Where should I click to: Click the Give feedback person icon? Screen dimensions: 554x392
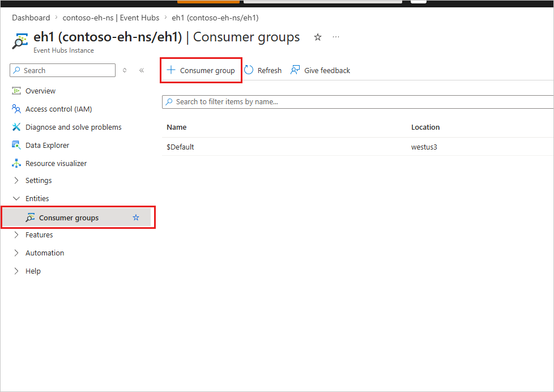(295, 70)
